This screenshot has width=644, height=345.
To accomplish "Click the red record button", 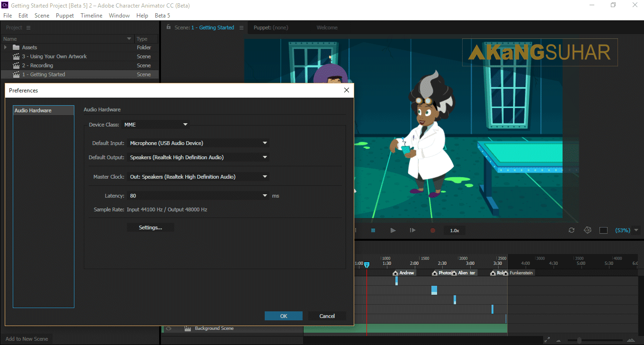I will pyautogui.click(x=432, y=230).
